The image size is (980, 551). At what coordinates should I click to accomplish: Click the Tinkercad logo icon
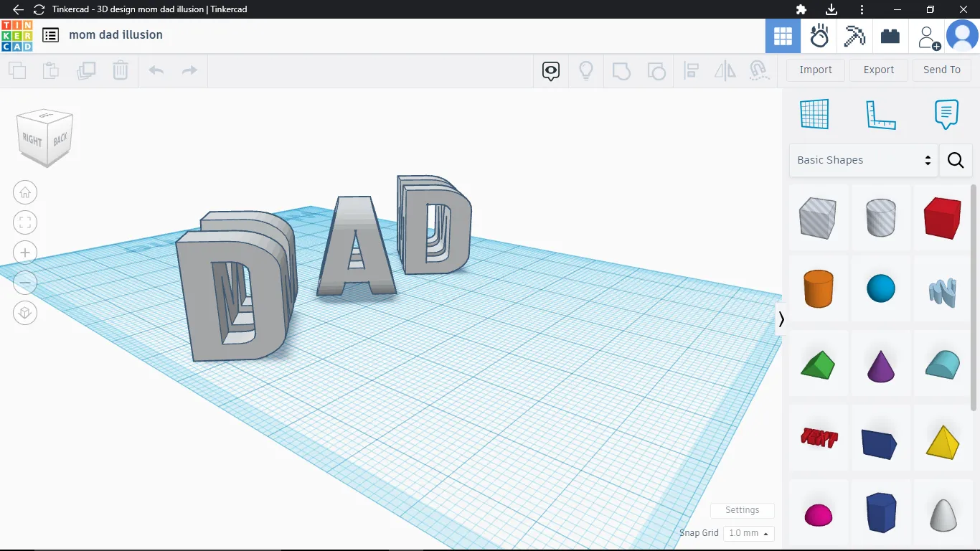17,35
